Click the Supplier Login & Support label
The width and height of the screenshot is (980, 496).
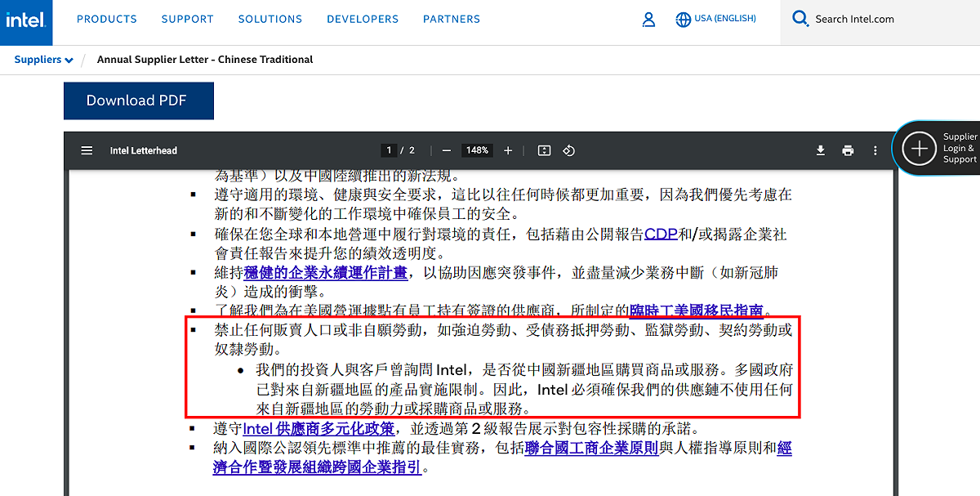[x=960, y=148]
